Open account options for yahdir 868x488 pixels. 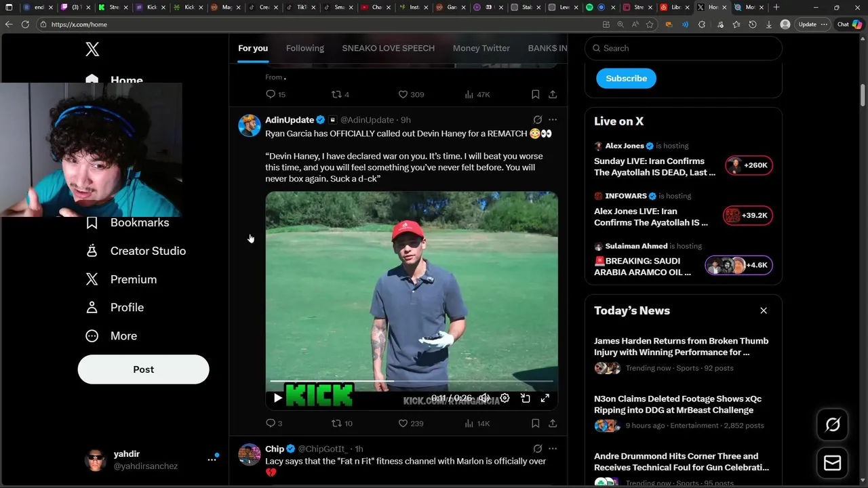pos(212,460)
